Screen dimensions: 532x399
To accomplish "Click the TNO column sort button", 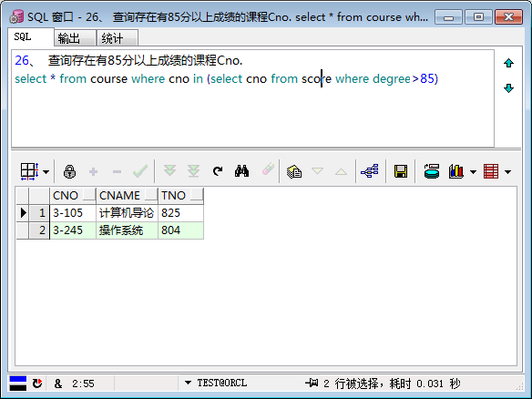I will coord(197,195).
